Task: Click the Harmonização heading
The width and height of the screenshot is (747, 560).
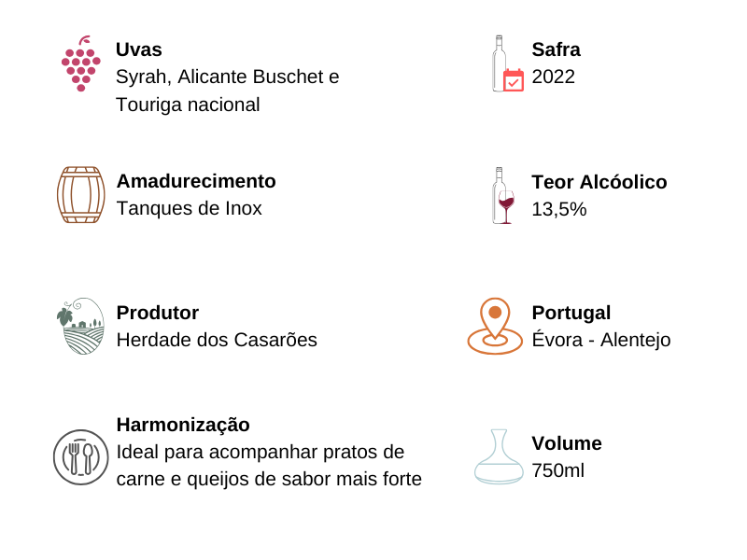Action: pos(183,425)
